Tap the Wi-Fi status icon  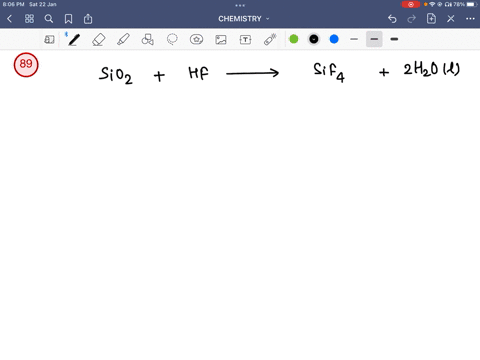[432, 4]
